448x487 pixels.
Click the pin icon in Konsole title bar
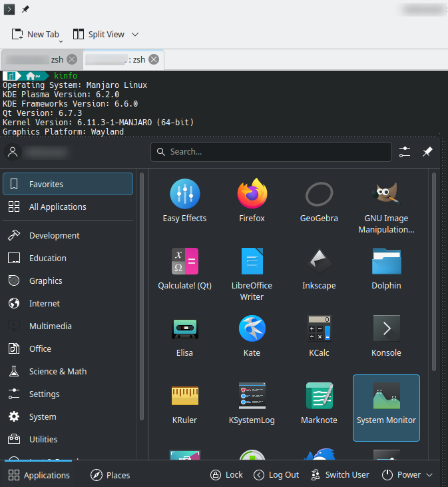click(x=25, y=9)
